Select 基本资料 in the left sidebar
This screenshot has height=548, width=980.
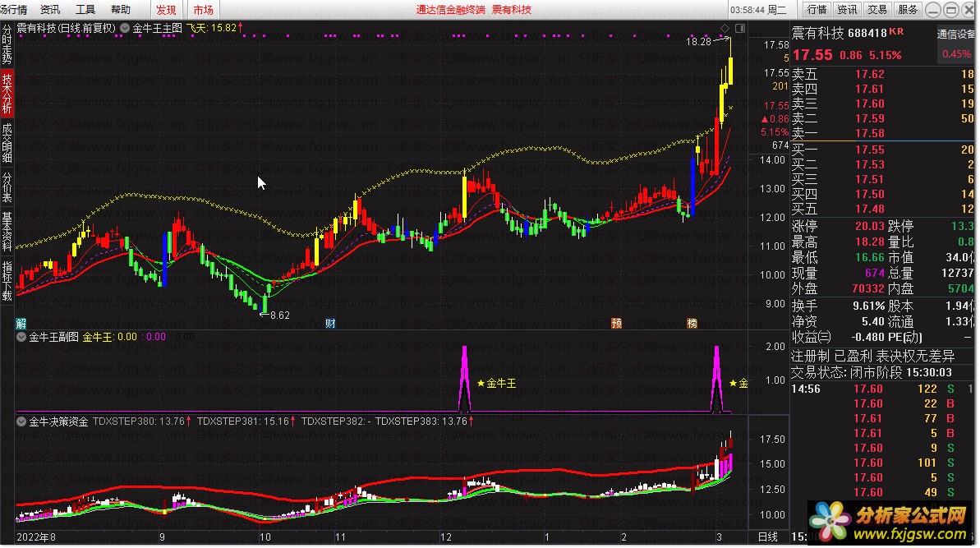(7, 231)
